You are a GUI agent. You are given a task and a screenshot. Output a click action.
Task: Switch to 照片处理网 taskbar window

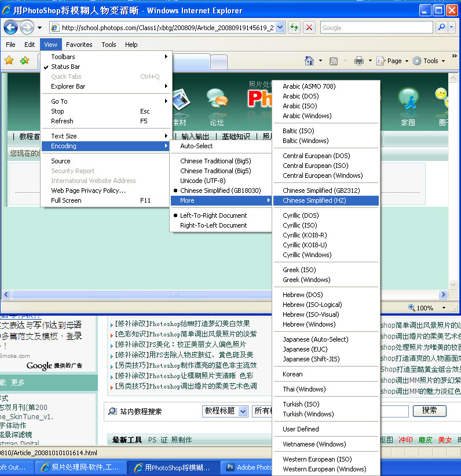tap(81, 467)
